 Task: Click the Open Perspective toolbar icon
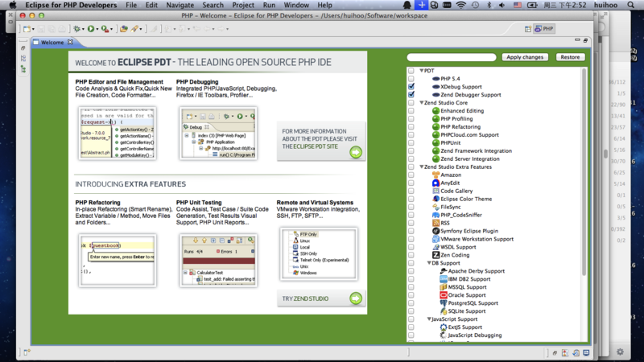click(x=529, y=29)
